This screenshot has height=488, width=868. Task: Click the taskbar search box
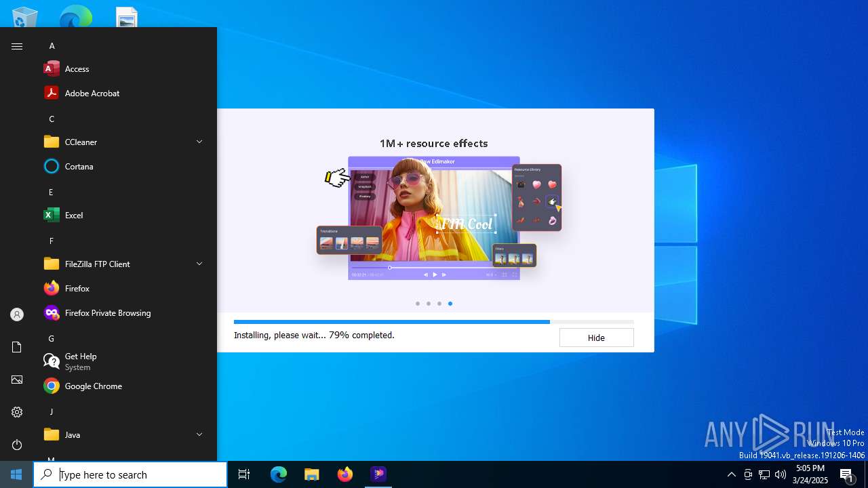[x=130, y=474]
